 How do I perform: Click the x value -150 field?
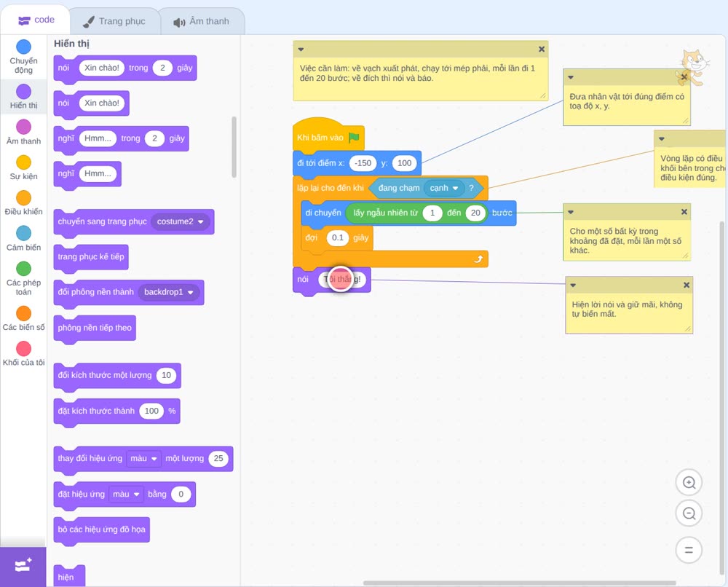[363, 163]
